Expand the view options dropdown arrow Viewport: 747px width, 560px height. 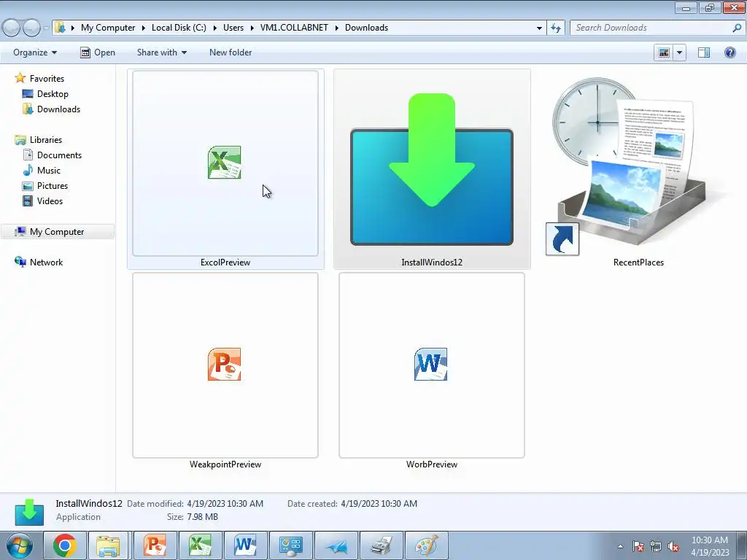[679, 52]
